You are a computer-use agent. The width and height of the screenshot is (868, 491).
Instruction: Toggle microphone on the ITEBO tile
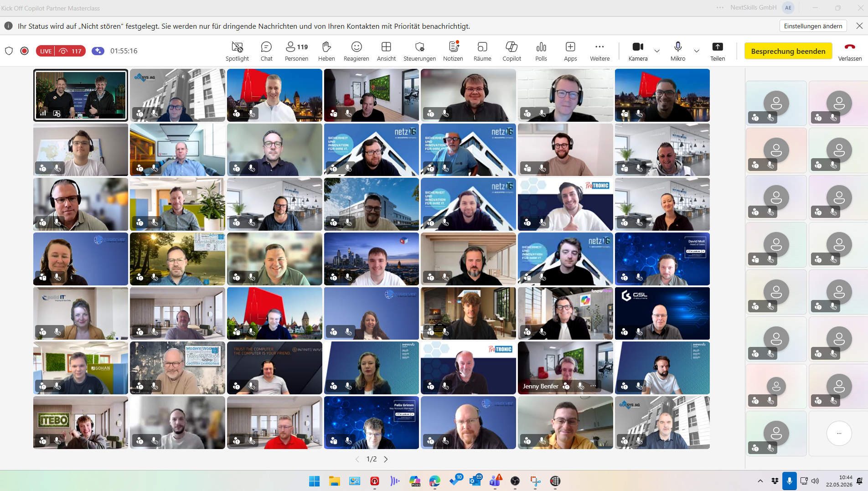tap(57, 441)
